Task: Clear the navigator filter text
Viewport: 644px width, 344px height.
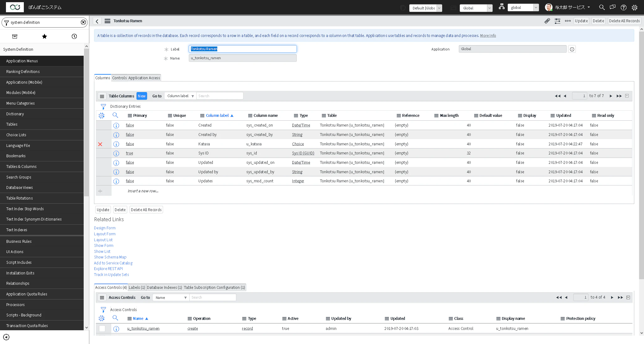Action: point(83,22)
